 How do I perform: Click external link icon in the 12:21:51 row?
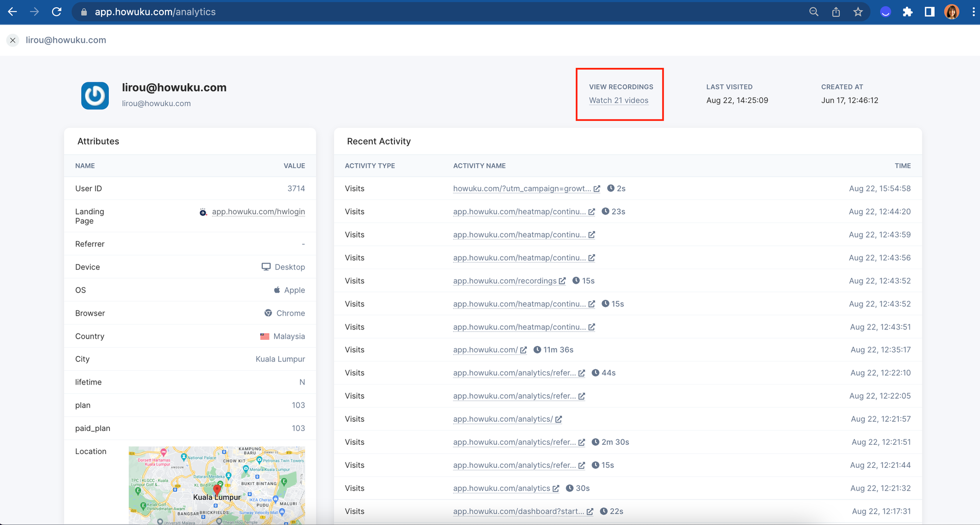click(x=581, y=442)
